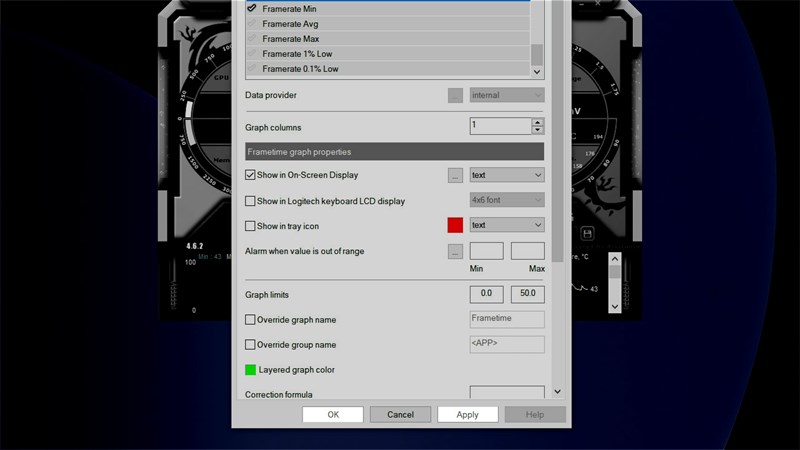Enable the Framerate 0.1% Low checkmark

click(x=252, y=68)
